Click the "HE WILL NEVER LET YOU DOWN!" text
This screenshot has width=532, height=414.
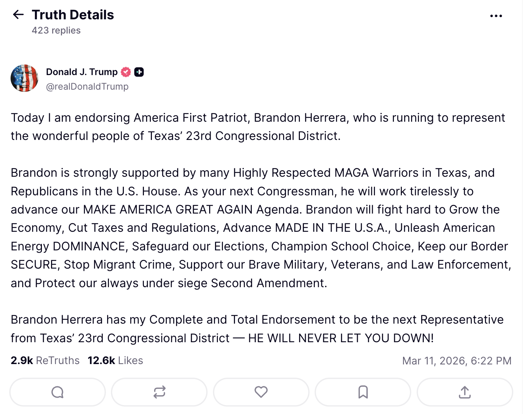[341, 338]
